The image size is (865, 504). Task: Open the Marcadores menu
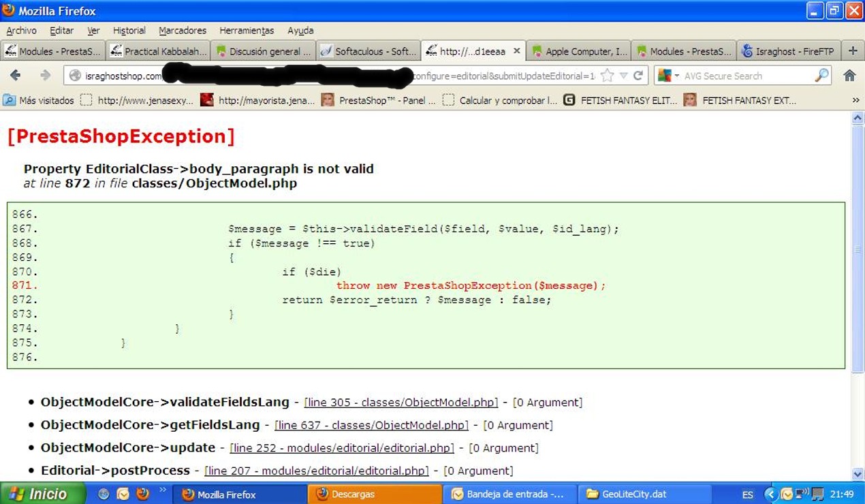pos(183,31)
